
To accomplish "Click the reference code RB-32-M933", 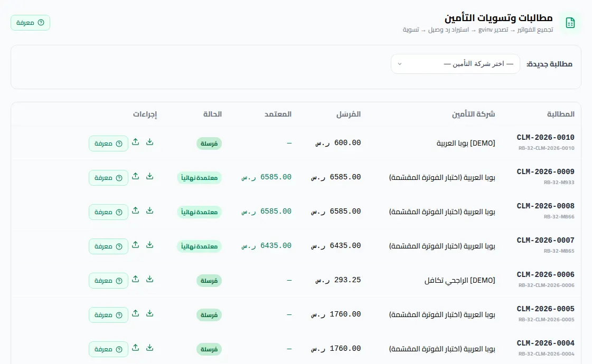I will click(x=559, y=182).
